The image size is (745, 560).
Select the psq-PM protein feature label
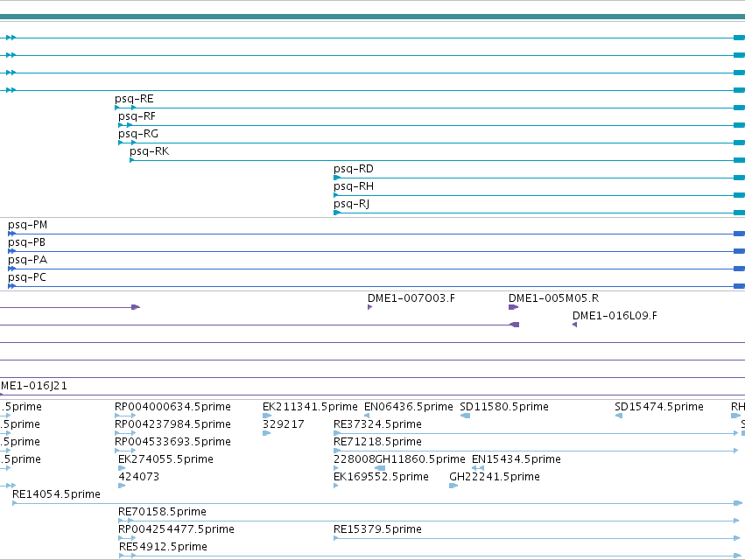pyautogui.click(x=27, y=225)
